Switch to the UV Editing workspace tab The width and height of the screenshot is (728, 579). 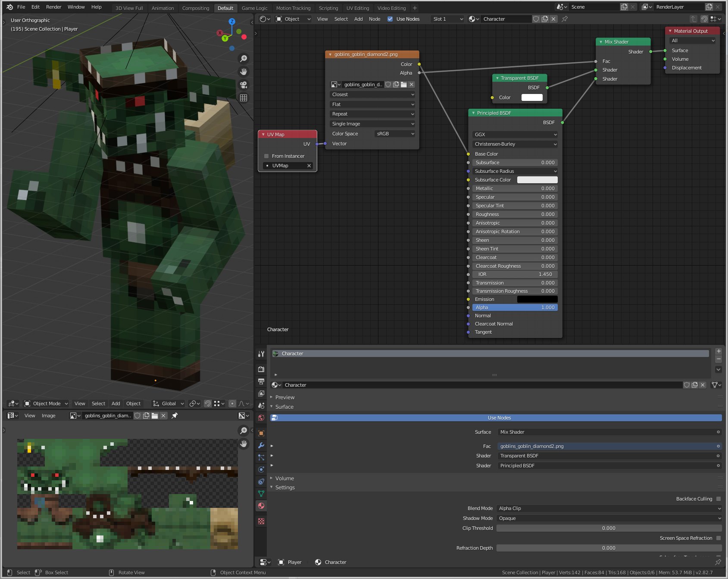(x=357, y=8)
